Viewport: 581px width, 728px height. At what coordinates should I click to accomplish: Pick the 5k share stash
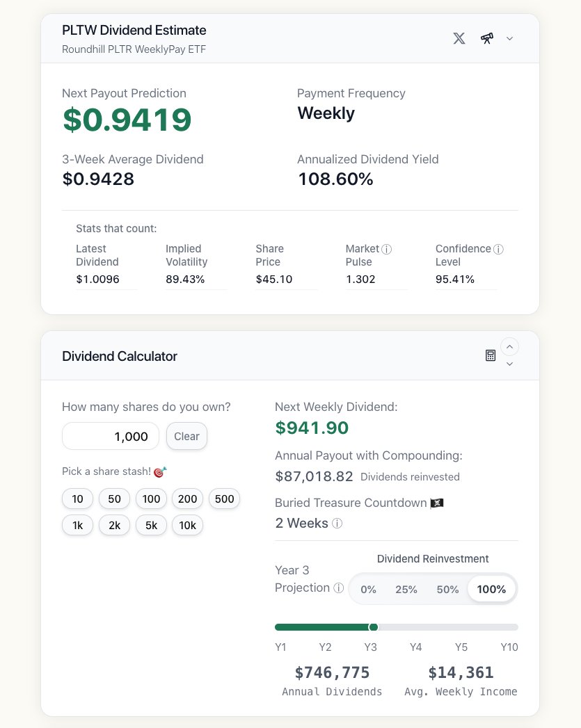coord(151,525)
